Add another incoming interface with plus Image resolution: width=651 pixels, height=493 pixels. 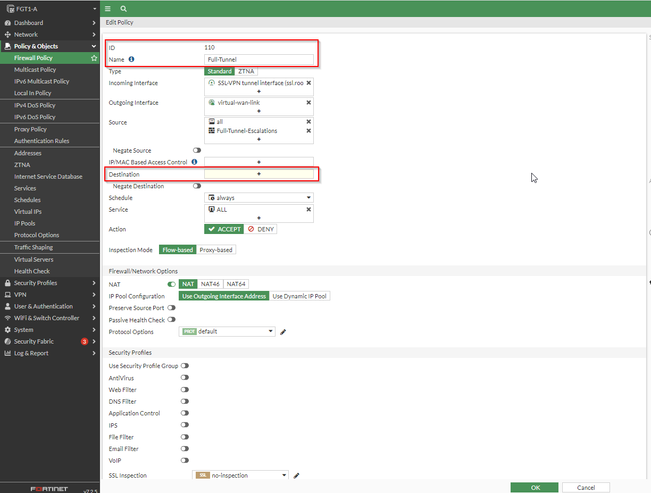pos(259,91)
